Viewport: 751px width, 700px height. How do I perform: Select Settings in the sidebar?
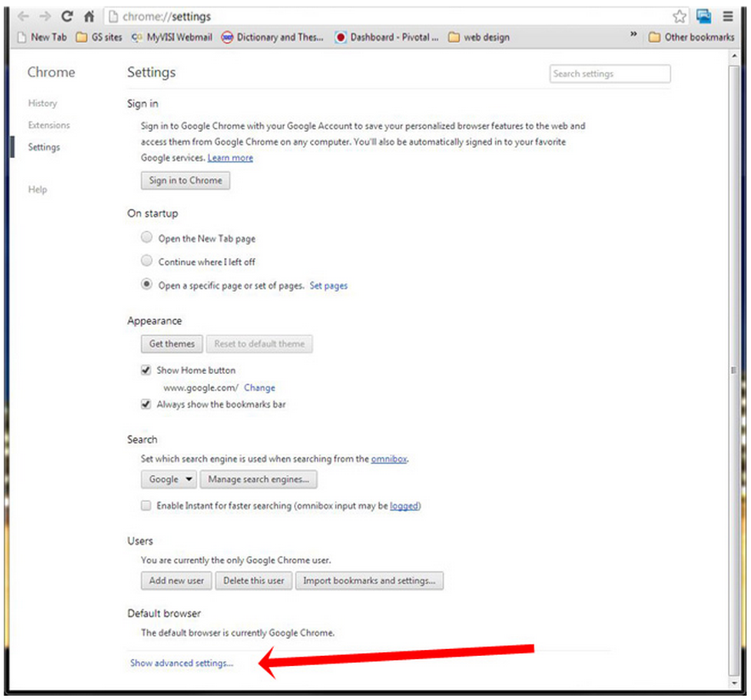pos(44,148)
